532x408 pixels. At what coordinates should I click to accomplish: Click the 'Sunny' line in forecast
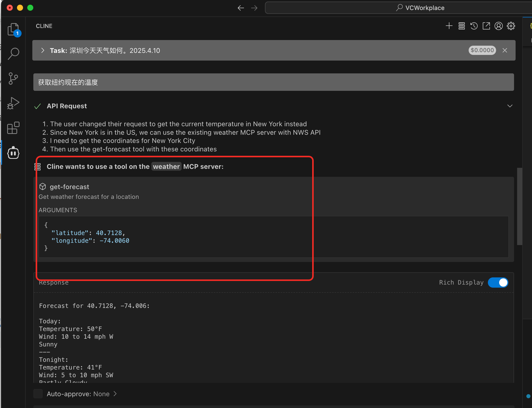click(x=48, y=344)
